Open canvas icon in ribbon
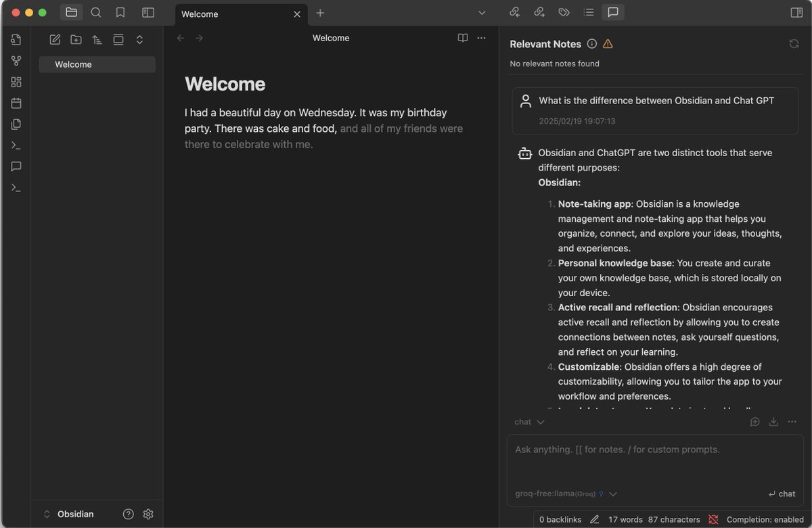 pyautogui.click(x=16, y=82)
